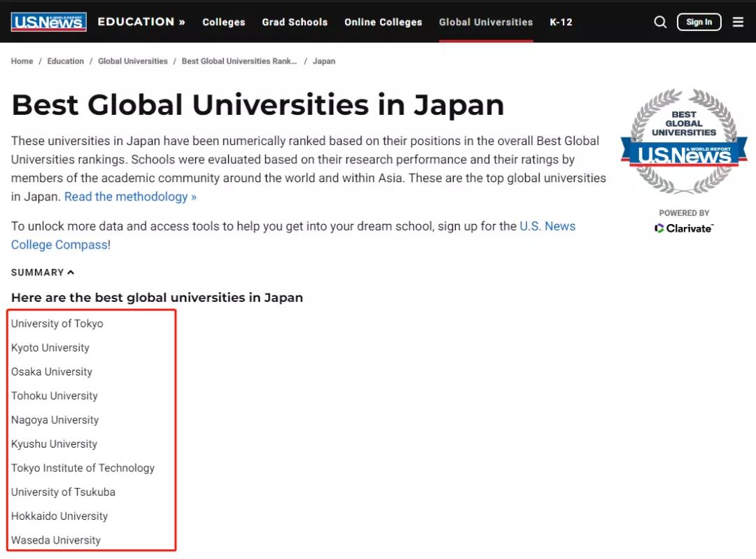Viewport: 756px width, 559px height.
Task: Navigate to the Home breadcrumb
Action: click(x=22, y=61)
